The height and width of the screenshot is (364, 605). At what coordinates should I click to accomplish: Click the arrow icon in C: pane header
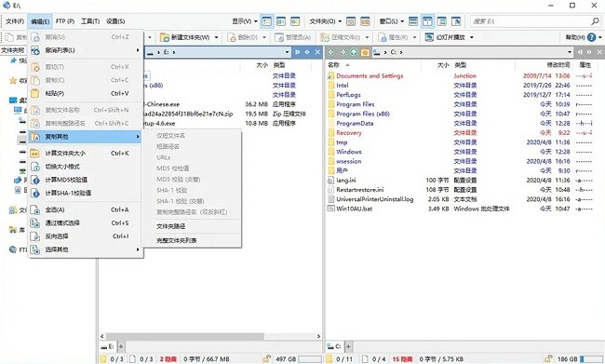pos(580,52)
